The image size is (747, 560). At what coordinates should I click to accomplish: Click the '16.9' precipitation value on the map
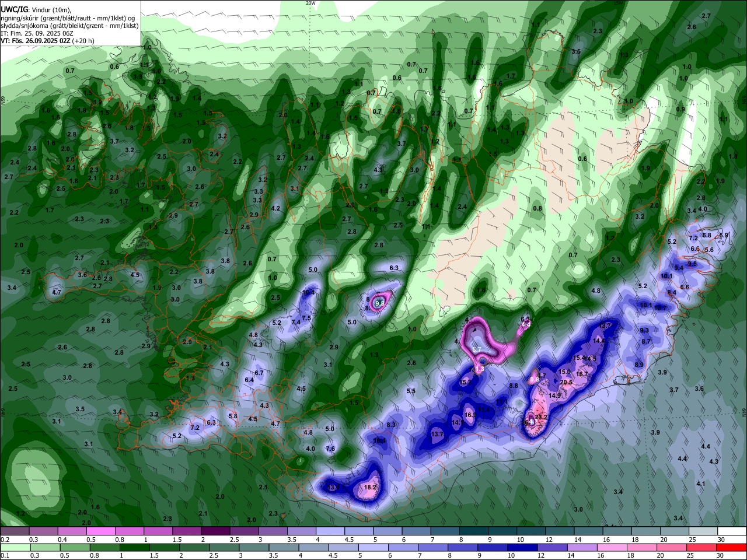tap(470, 415)
